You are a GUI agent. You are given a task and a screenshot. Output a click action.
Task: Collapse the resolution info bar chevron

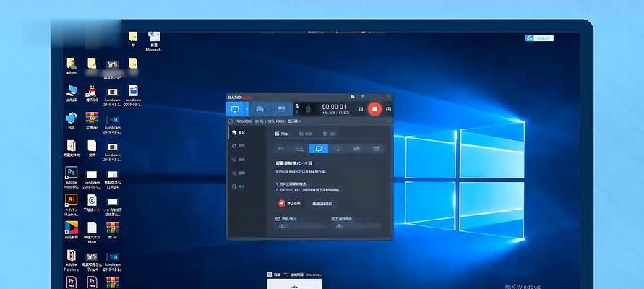pos(388,122)
